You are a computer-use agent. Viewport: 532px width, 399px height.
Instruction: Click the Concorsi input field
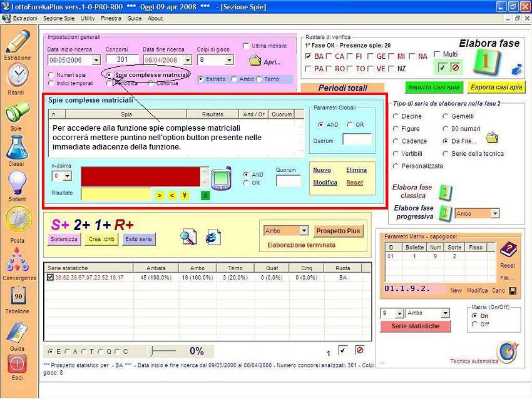122,59
